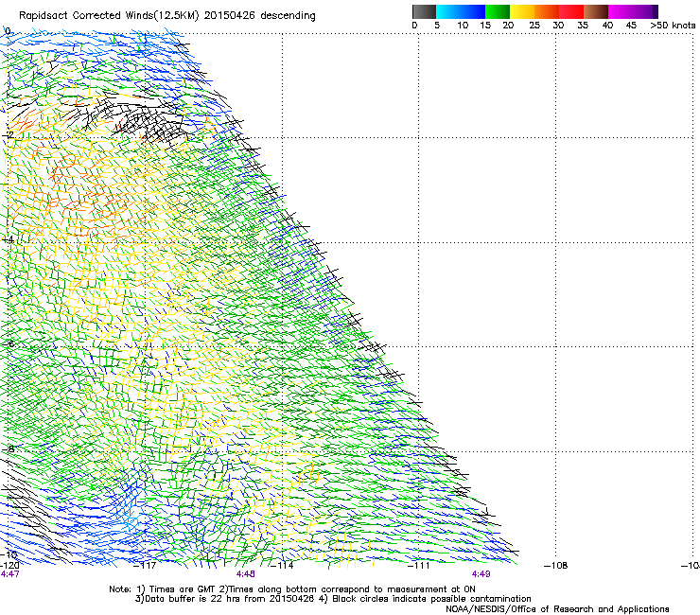Click the '-114' longitude axis label
This screenshot has width=700, height=615.
[282, 566]
